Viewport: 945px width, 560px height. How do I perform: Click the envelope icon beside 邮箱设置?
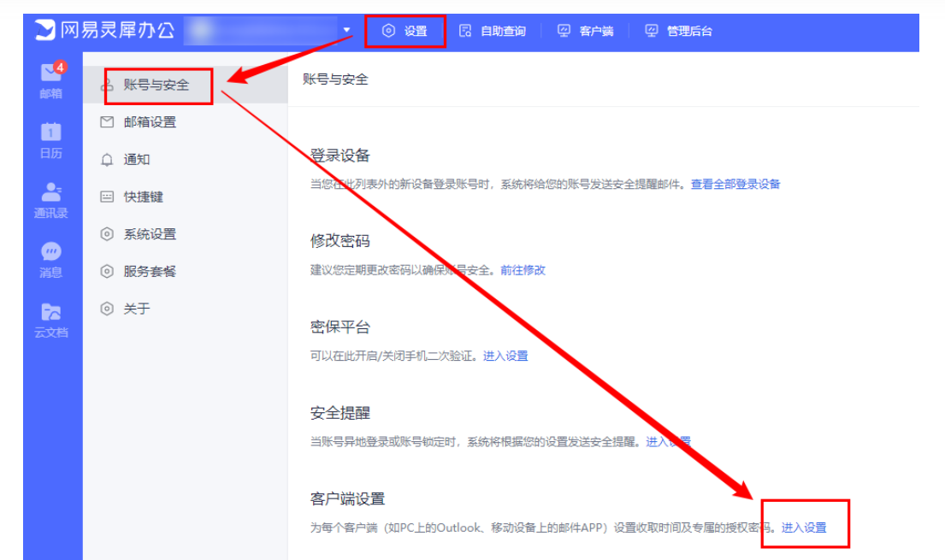107,122
